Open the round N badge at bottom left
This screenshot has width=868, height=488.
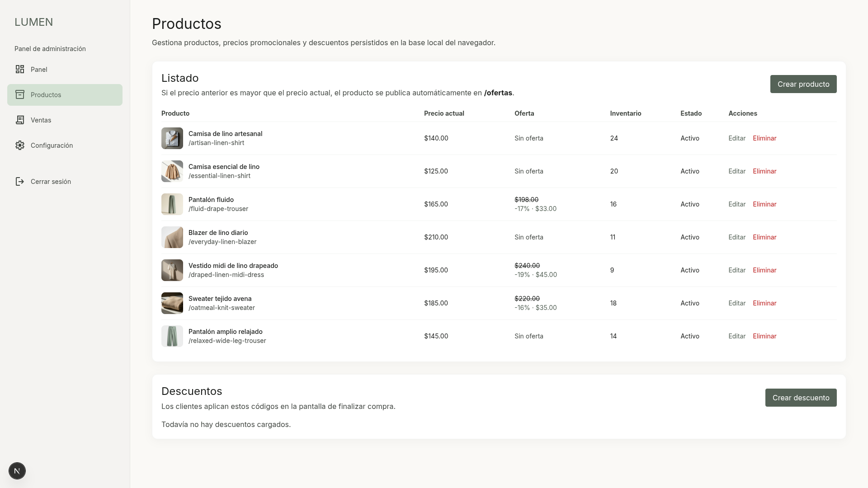[17, 471]
